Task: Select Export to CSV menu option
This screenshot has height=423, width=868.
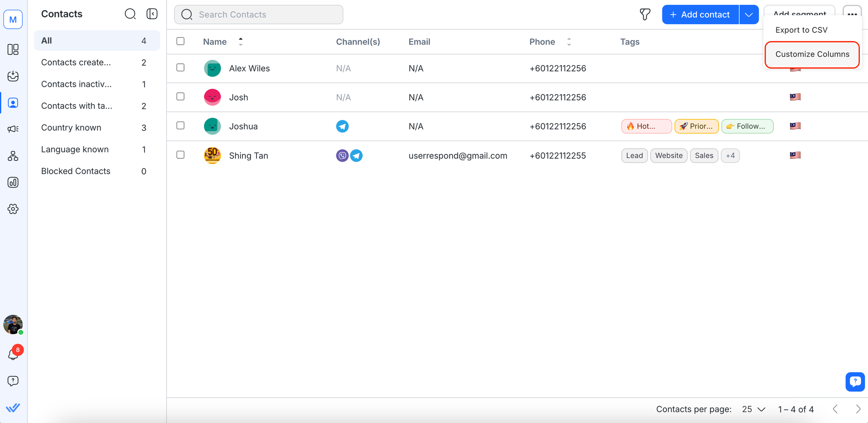Action: (x=801, y=30)
